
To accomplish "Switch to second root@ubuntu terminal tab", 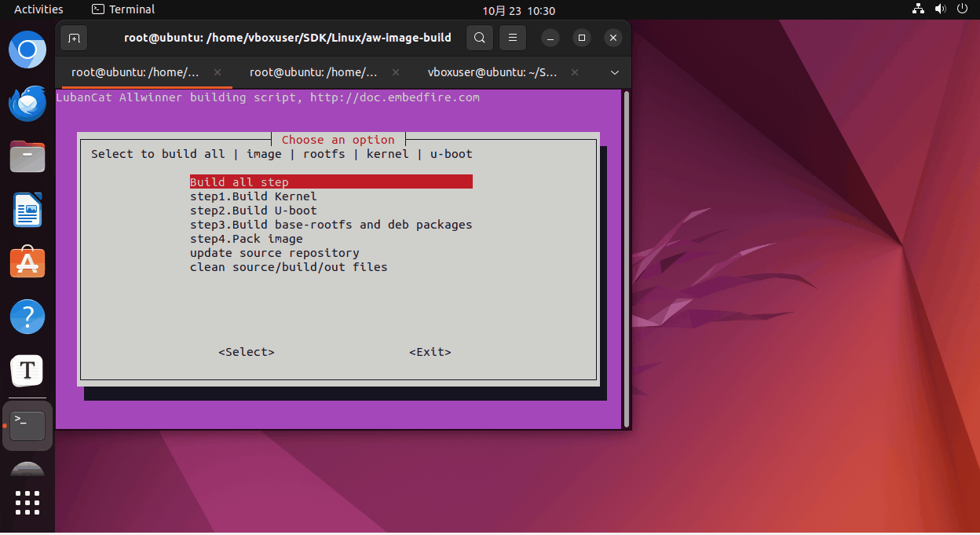I will (314, 72).
